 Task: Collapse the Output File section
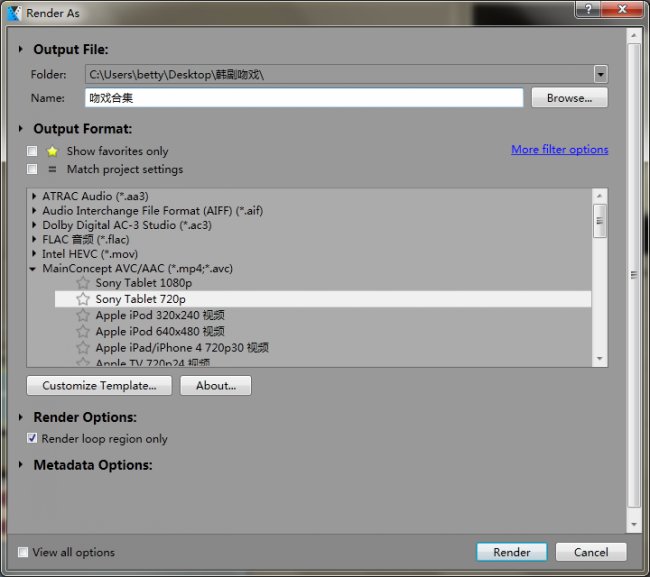tap(22, 49)
